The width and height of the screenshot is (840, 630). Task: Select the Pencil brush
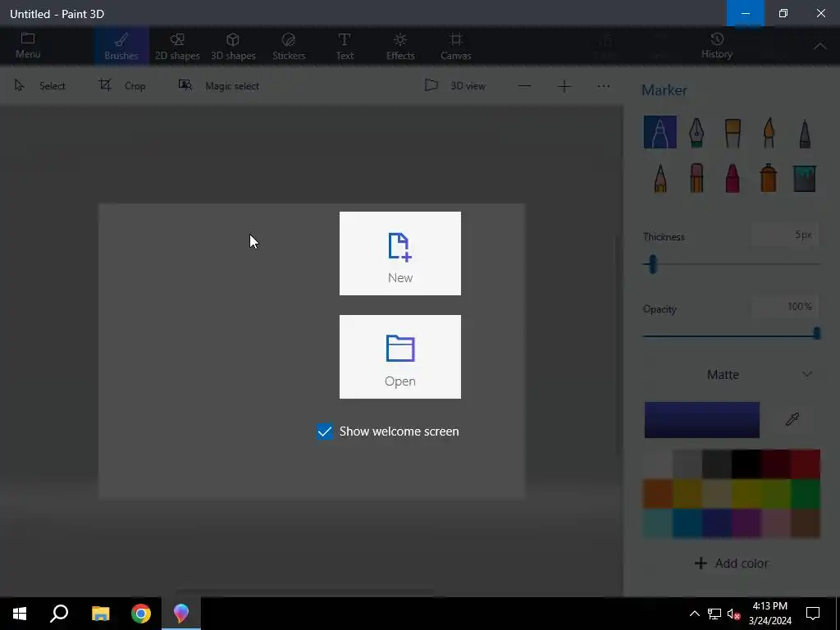[660, 178]
